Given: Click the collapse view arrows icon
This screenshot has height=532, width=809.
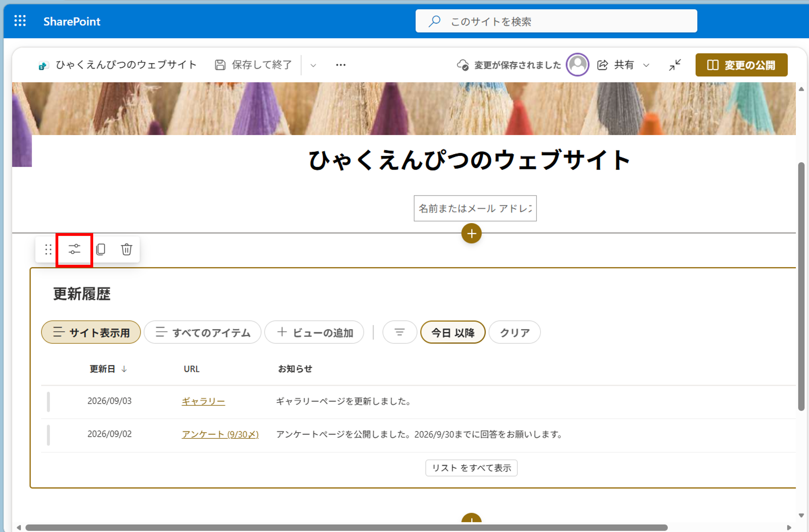Looking at the screenshot, I should pos(675,65).
